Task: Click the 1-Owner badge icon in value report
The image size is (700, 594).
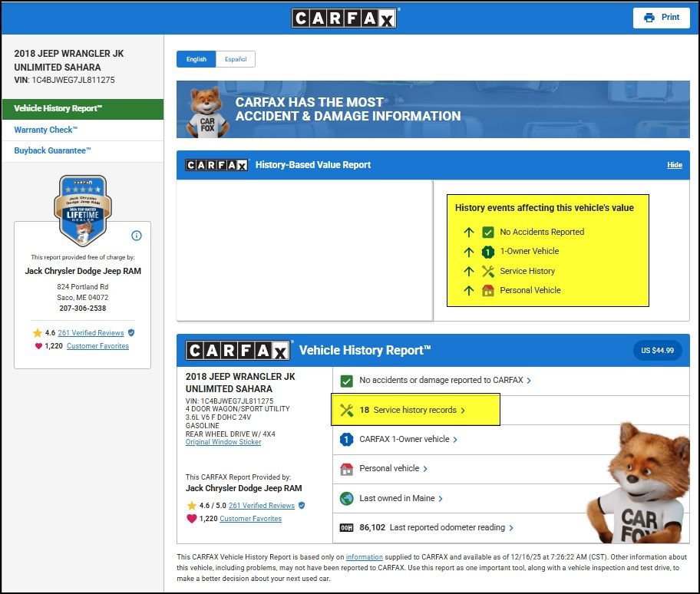Action: (x=487, y=252)
